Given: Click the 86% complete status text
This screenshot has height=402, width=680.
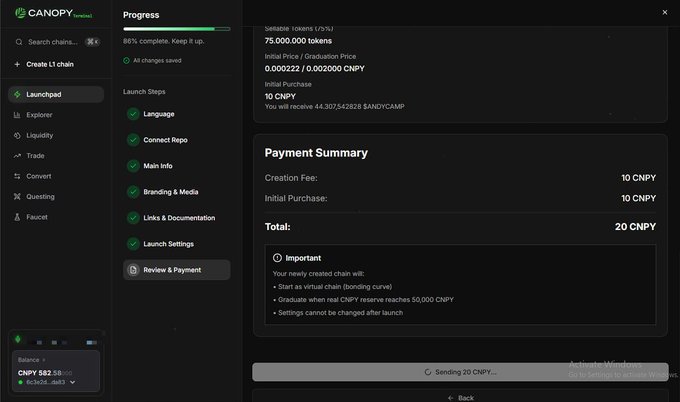Looking at the screenshot, I should point(163,41).
